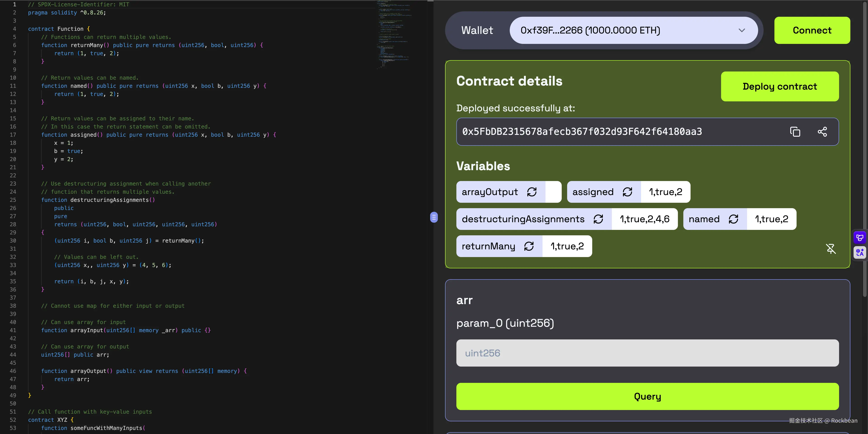Toggle the unpin icon in Contract details
868x434 pixels.
click(831, 249)
